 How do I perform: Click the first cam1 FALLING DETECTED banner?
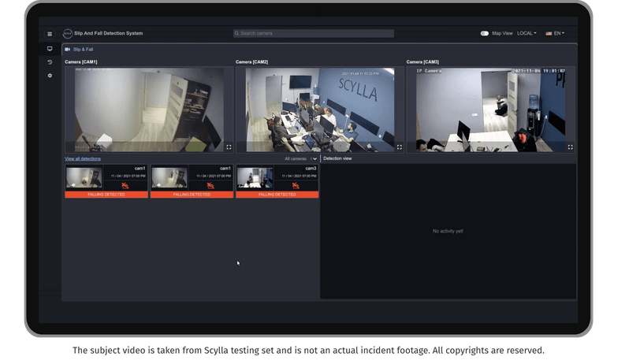[106, 195]
